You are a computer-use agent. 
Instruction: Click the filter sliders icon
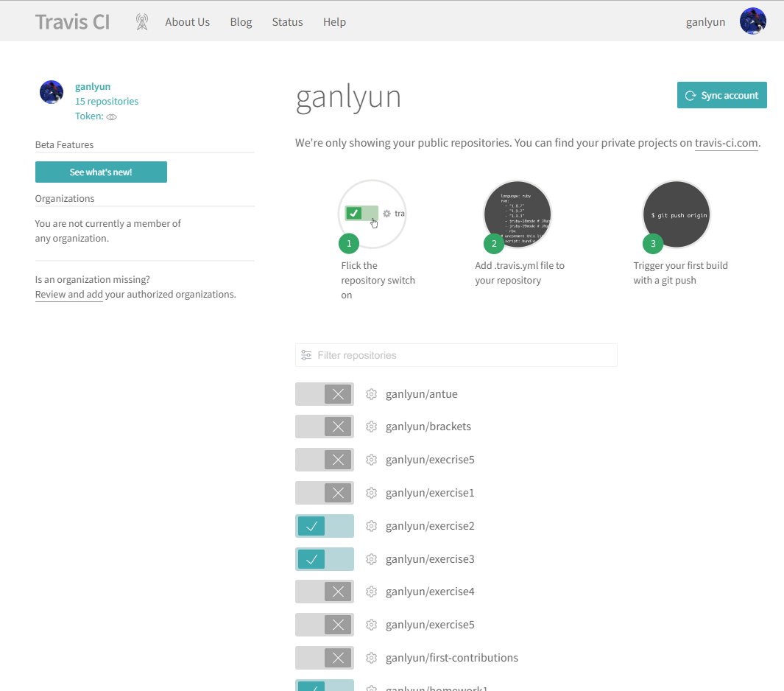pyautogui.click(x=306, y=355)
